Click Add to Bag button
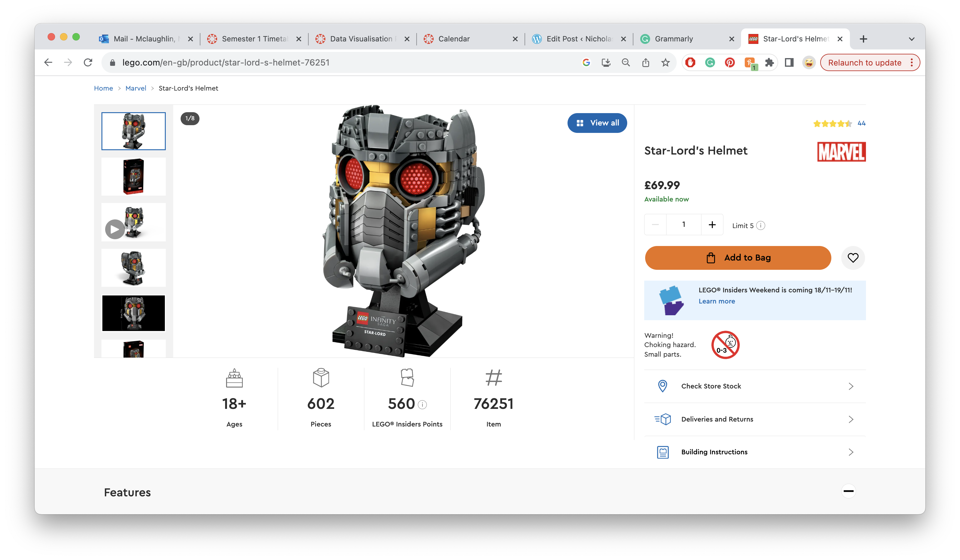 tap(738, 258)
